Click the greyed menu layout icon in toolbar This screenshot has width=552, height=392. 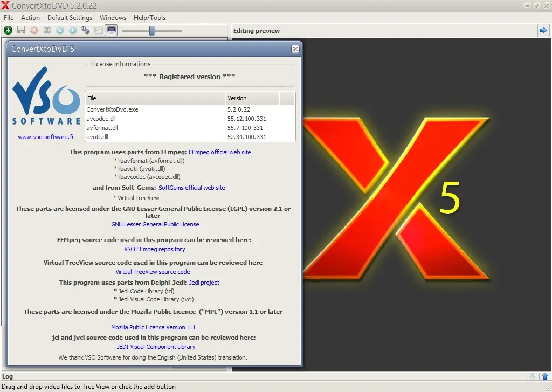point(99,30)
